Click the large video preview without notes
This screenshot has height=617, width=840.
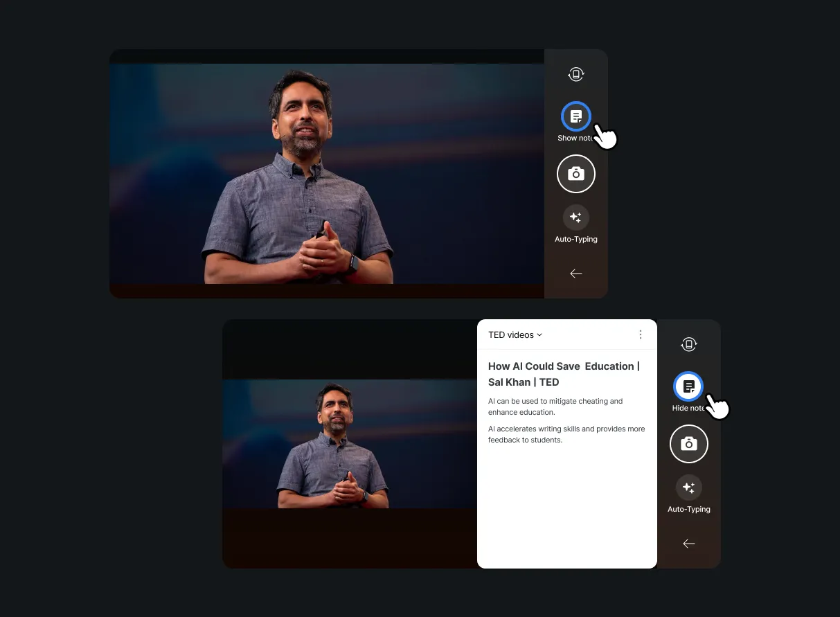[x=327, y=174]
